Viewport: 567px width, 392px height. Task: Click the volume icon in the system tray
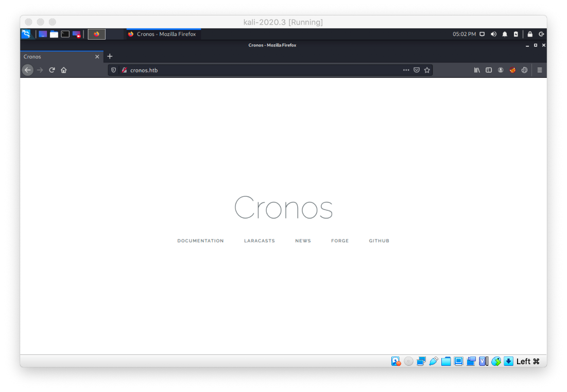(493, 34)
